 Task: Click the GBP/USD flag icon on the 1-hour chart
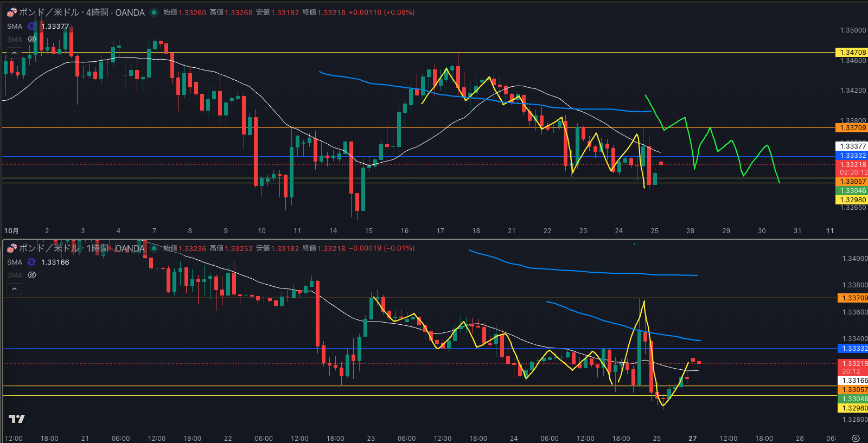pos(11,248)
